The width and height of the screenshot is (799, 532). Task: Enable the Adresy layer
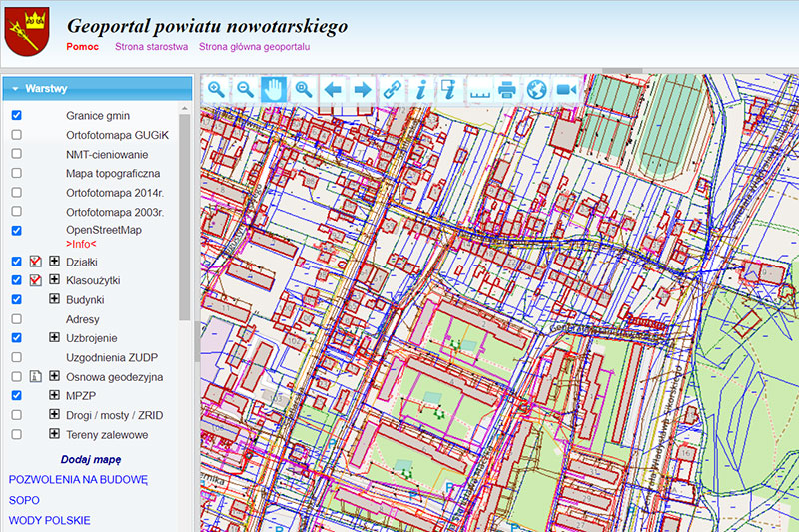16,319
